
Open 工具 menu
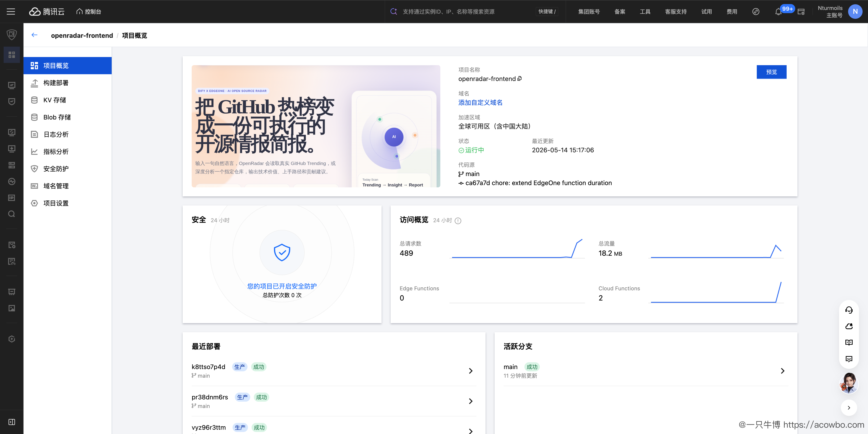645,12
